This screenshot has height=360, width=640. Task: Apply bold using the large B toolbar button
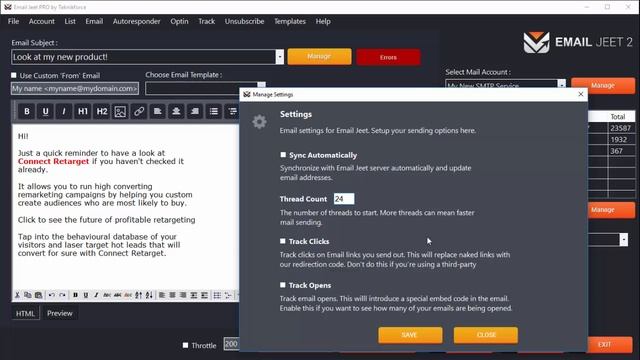click(27, 111)
